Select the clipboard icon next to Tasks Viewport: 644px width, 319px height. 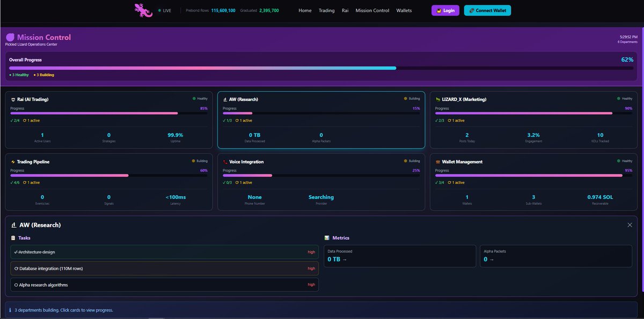pyautogui.click(x=12, y=238)
